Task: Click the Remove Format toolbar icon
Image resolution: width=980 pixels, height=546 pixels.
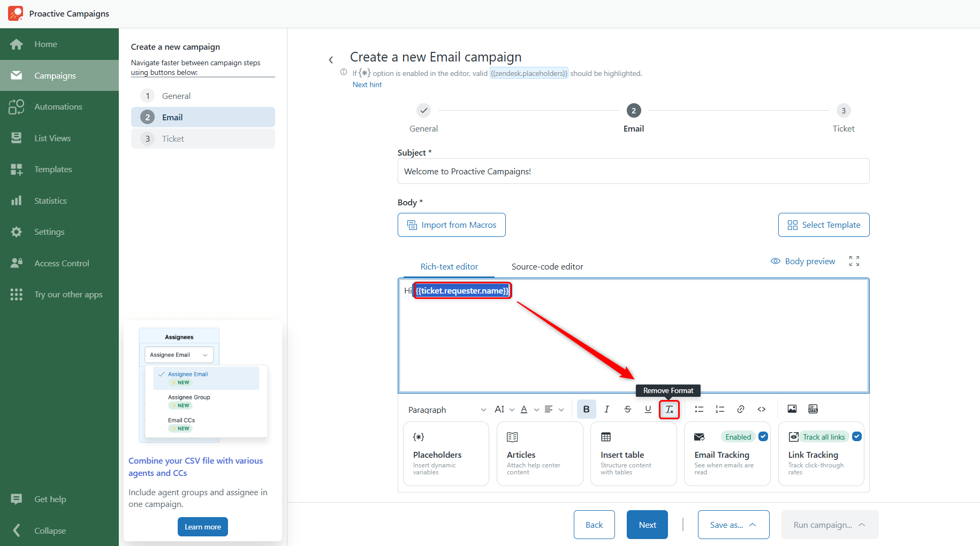Action: coord(669,410)
